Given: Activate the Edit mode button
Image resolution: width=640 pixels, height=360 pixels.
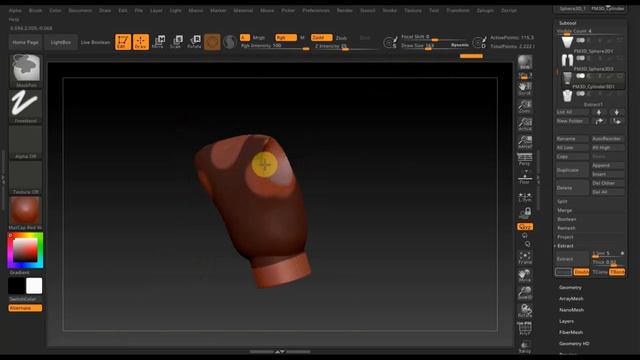Looking at the screenshot, I should (123, 42).
